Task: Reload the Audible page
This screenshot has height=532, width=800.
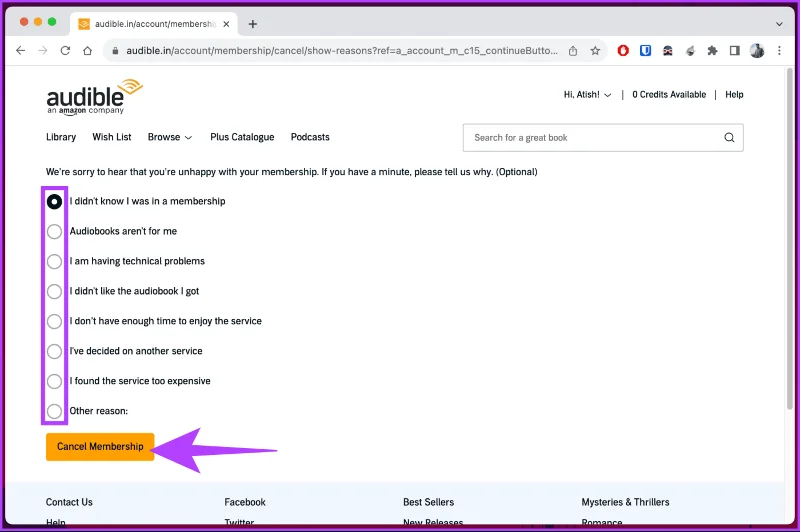Action: (x=65, y=50)
